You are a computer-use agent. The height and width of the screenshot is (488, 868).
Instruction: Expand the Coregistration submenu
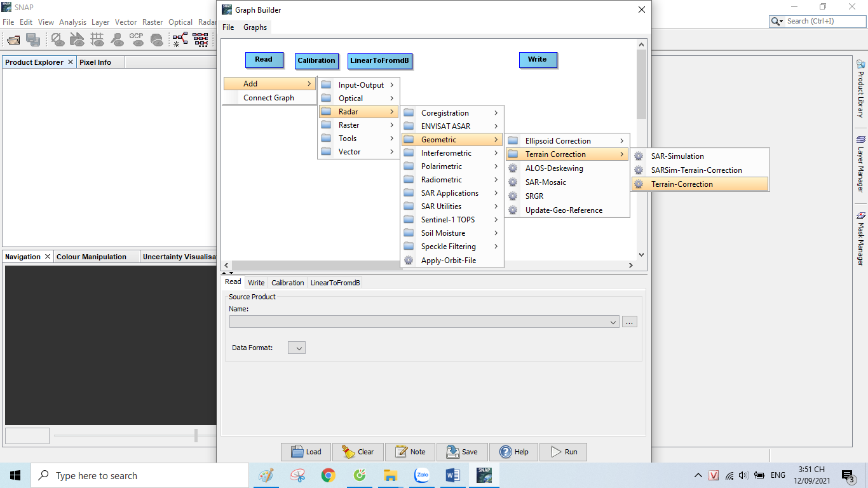(452, 113)
